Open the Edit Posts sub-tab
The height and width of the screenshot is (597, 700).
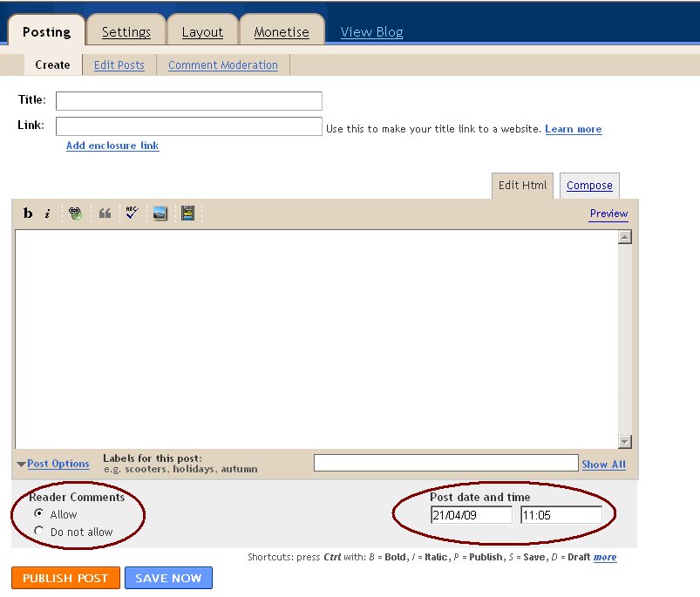tap(119, 64)
